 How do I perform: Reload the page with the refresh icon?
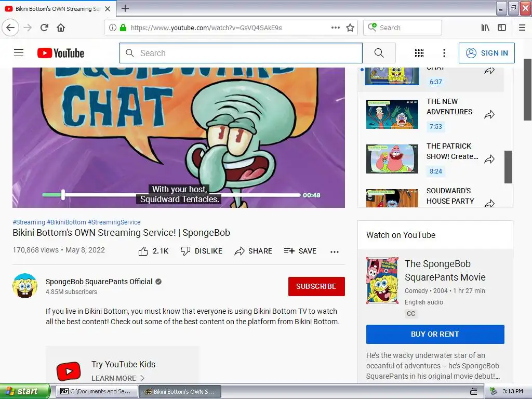[44, 28]
